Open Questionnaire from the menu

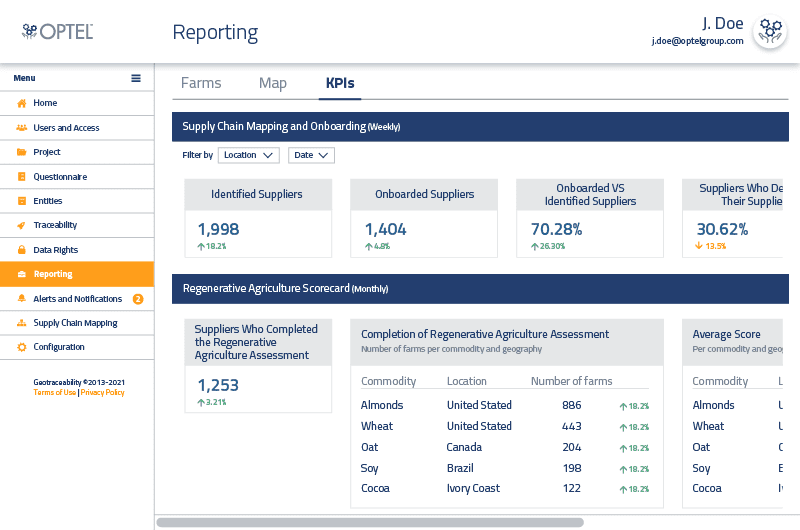click(77, 176)
